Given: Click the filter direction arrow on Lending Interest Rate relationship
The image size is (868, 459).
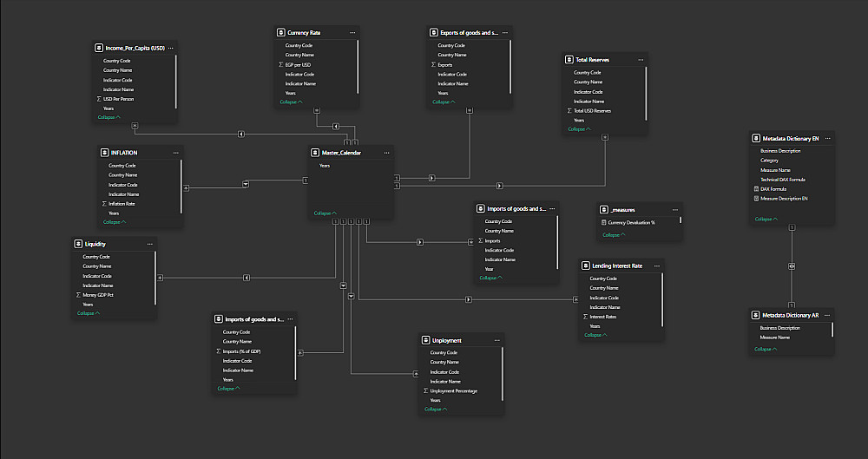Looking at the screenshot, I should point(469,299).
